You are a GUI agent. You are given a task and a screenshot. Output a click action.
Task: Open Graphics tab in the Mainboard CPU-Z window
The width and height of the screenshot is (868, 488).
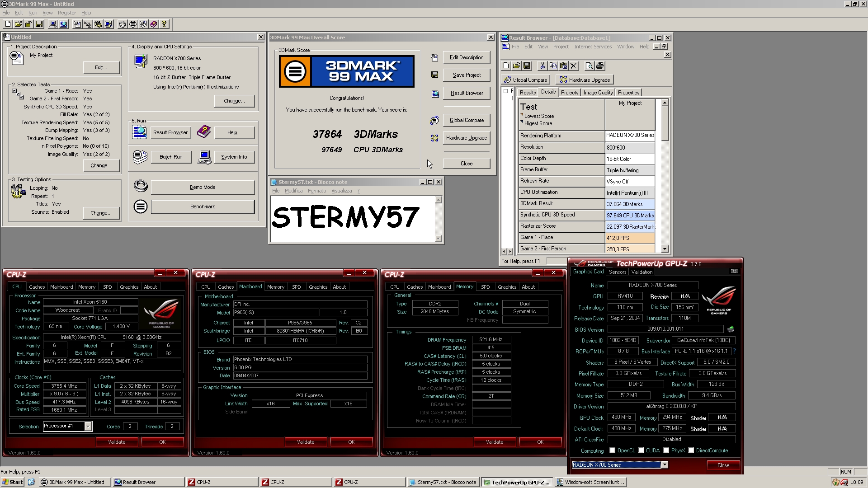(318, 287)
